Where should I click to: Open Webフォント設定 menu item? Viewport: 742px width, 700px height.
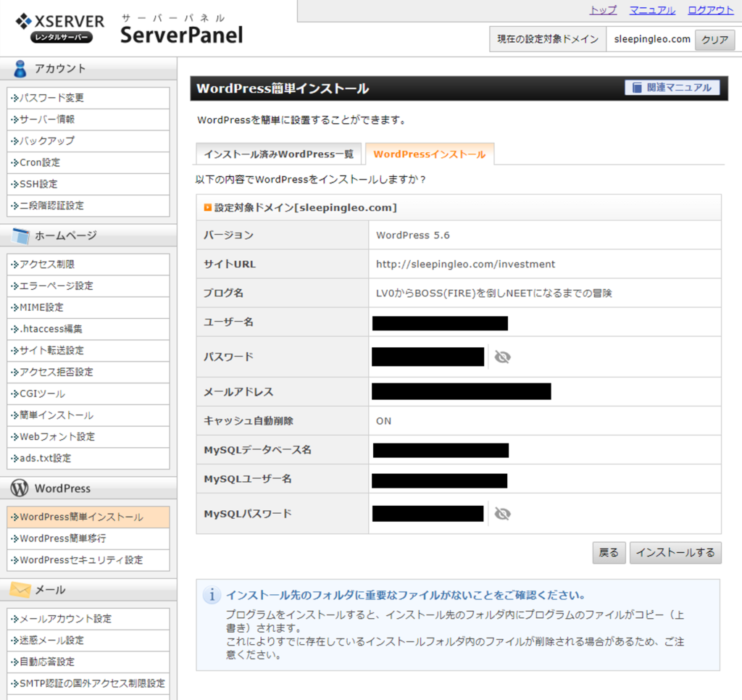click(x=88, y=437)
